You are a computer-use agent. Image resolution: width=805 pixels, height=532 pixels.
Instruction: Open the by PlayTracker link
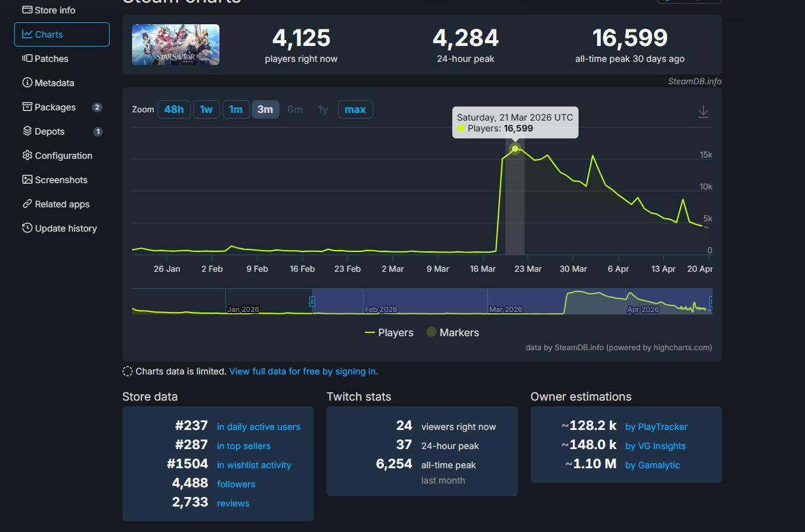click(x=656, y=427)
